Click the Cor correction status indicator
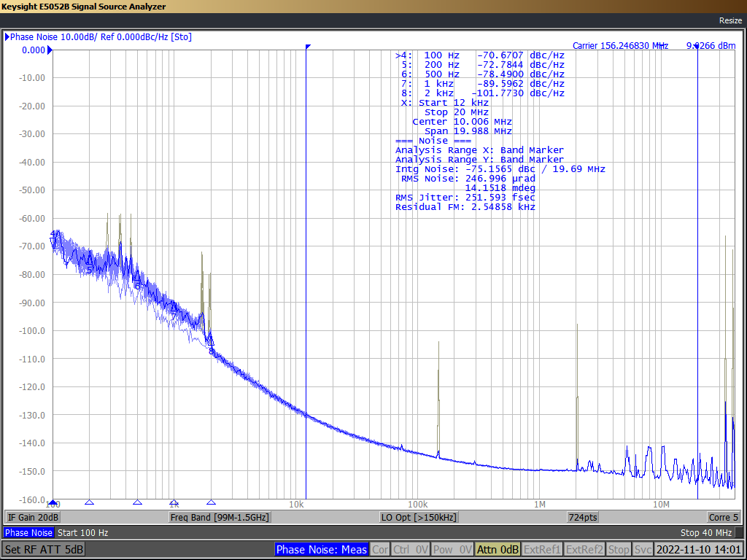 click(x=379, y=549)
